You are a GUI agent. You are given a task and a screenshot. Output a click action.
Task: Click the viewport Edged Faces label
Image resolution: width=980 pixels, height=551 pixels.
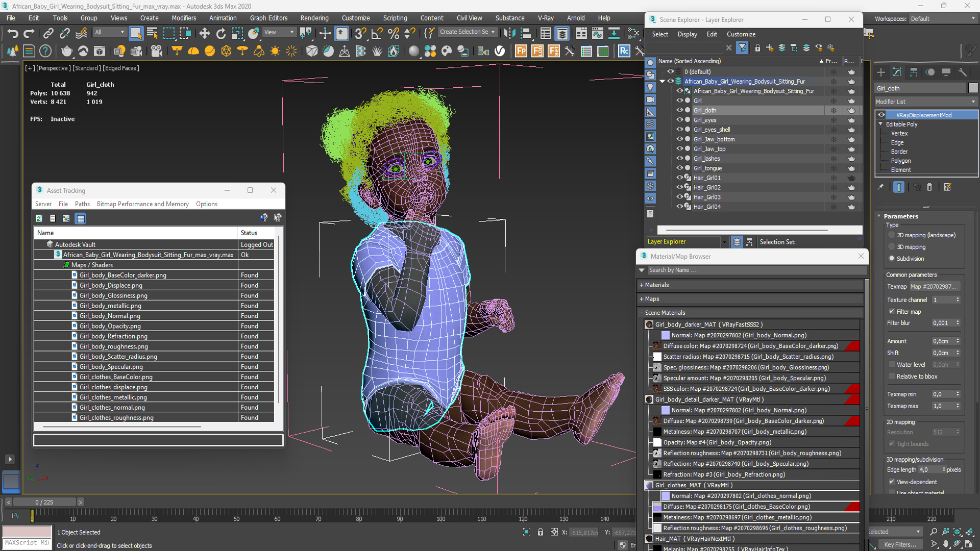120,68
